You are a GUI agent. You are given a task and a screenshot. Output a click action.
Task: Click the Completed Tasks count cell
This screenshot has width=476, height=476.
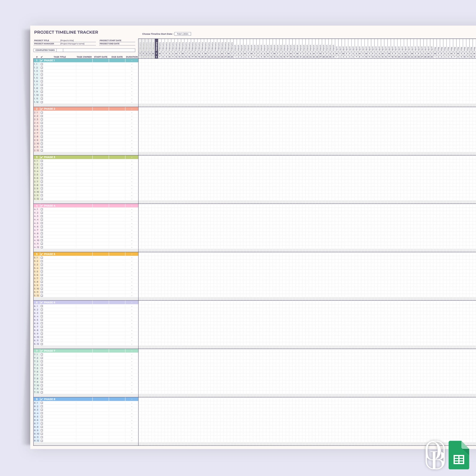pos(60,50)
